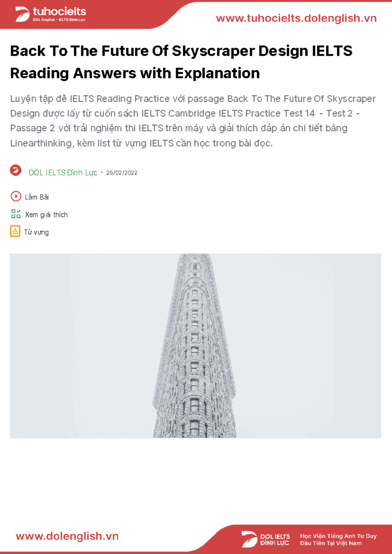This screenshot has width=392, height=554.
Task: Click the red author avatar icon
Action: click(x=16, y=171)
